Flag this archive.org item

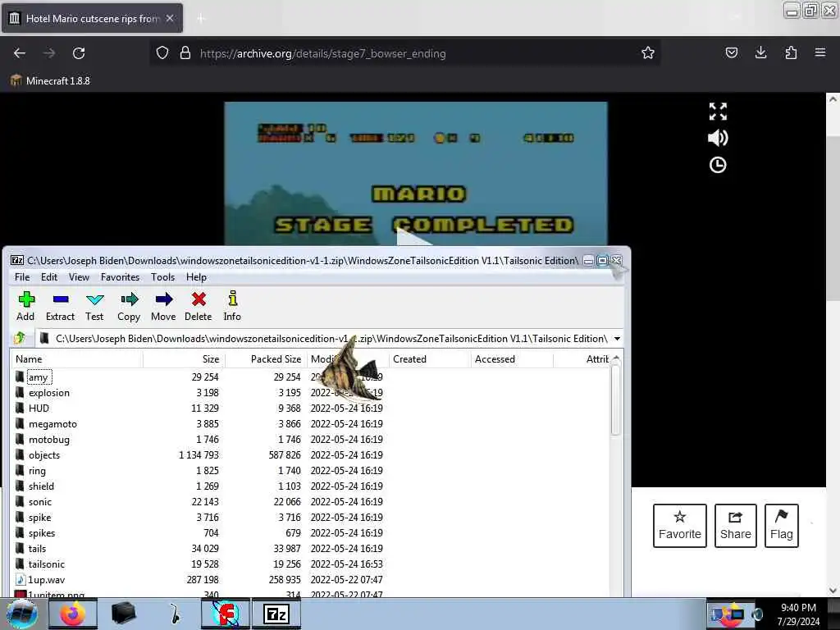coord(782,526)
